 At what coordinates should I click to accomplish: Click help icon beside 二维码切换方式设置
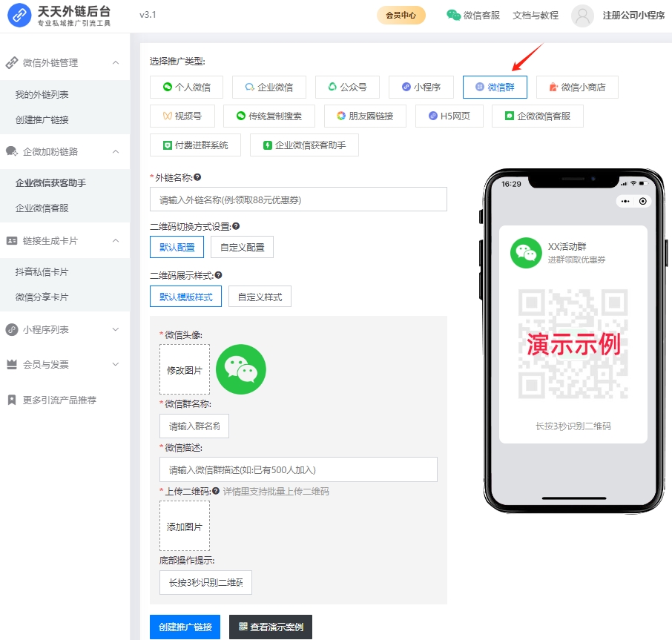[236, 226]
